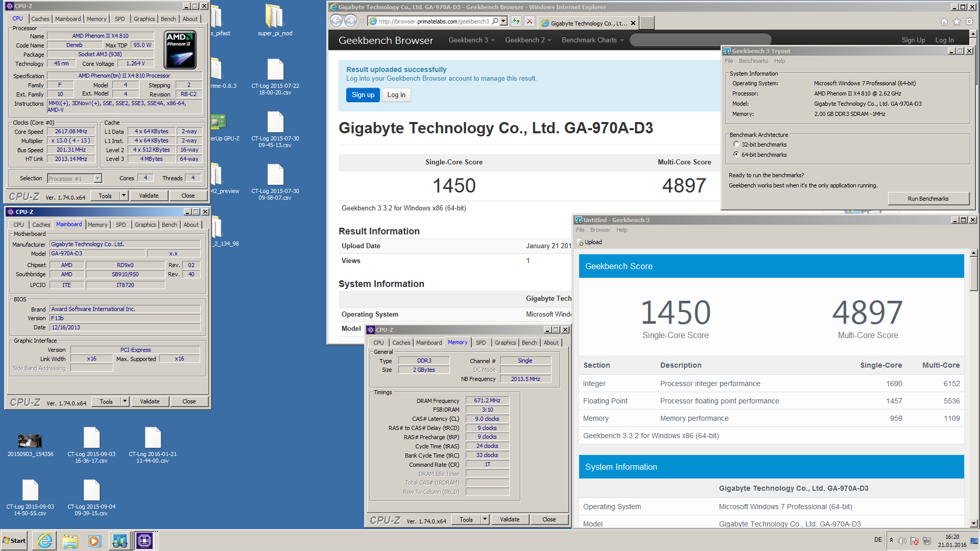Select CT-Log 2015-09-03 14-50-55.csv file
The height and width of the screenshot is (551, 980).
pos(30,497)
